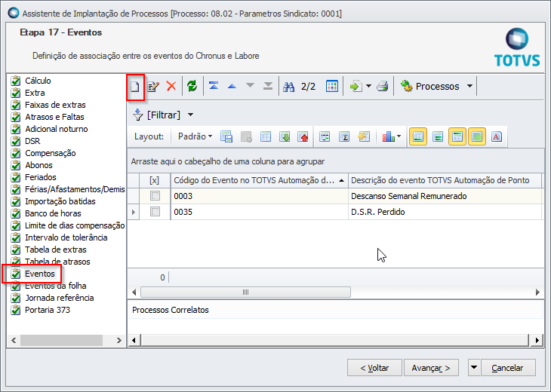The width and height of the screenshot is (551, 392).
Task: Click the colored grid columns icon
Action: click(331, 86)
